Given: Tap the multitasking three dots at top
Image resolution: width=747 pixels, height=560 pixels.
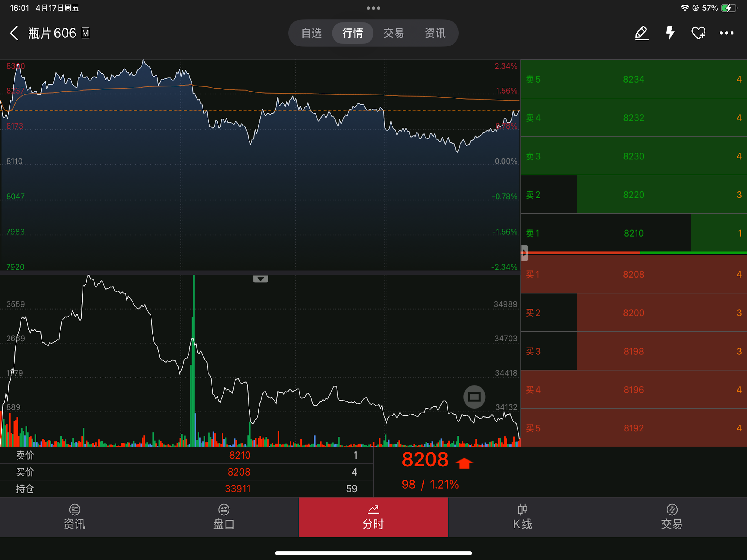Looking at the screenshot, I should pos(373,8).
